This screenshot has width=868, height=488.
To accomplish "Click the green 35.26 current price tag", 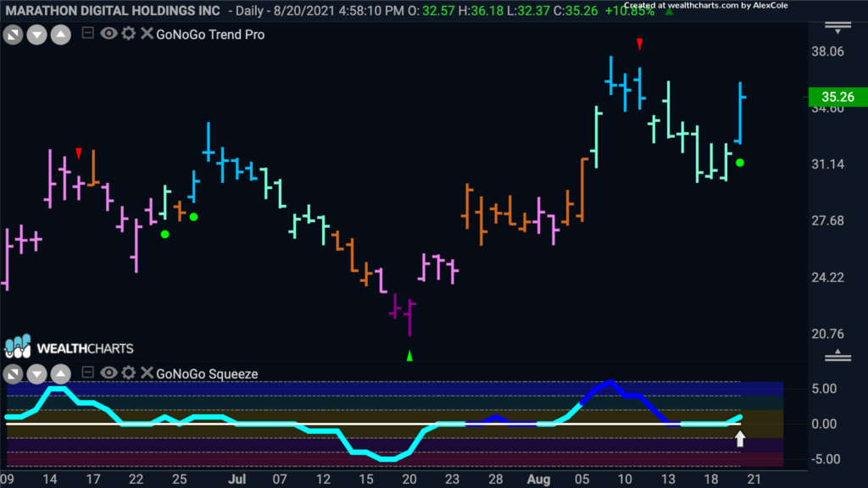I will point(837,97).
